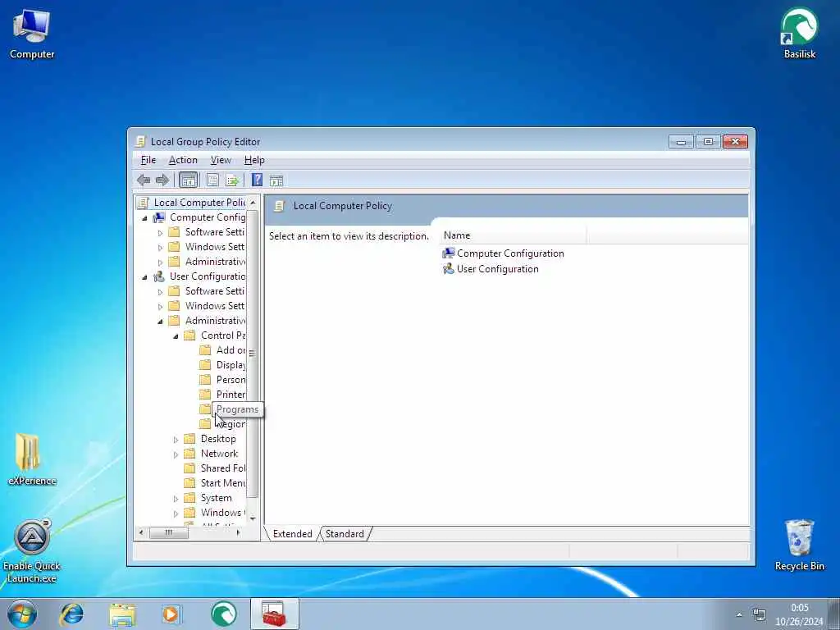Click the Properties toolbar icon

tap(212, 180)
